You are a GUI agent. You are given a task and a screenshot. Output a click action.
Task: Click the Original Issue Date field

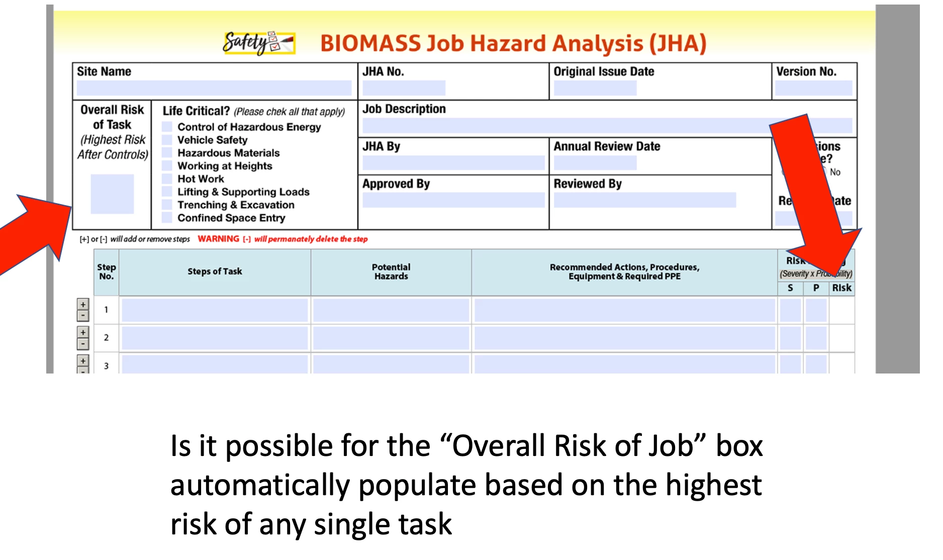595,88
